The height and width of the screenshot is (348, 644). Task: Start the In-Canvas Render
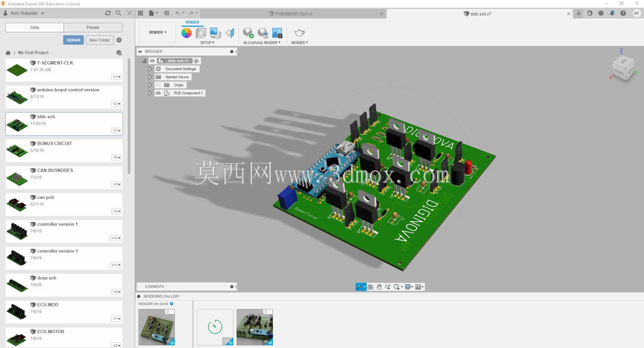[248, 33]
